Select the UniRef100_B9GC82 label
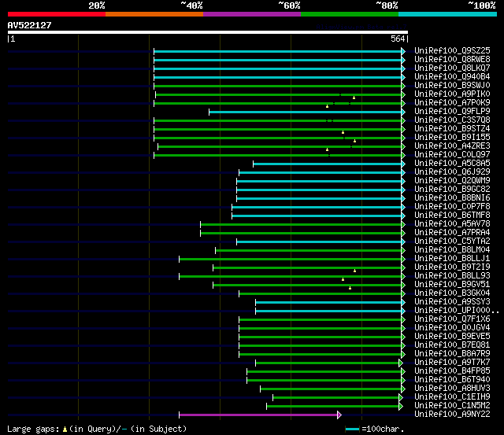Image resolution: width=504 pixels, height=435 pixels. 452,190
